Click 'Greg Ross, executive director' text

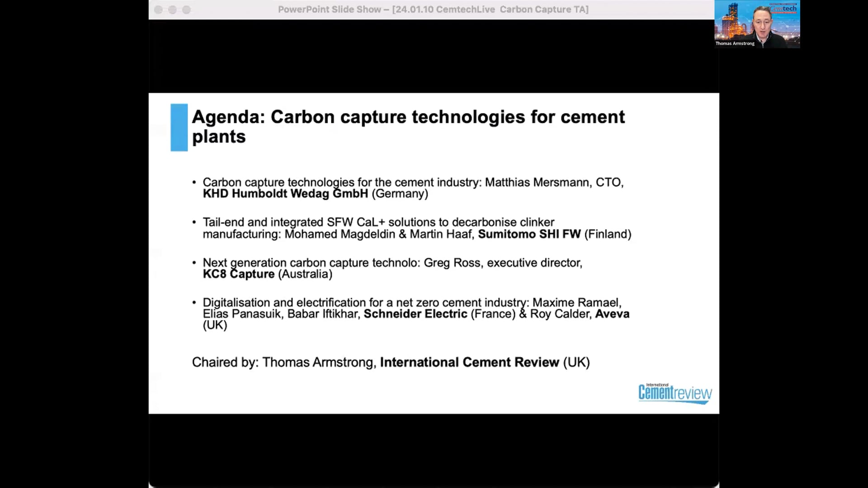tap(503, 263)
